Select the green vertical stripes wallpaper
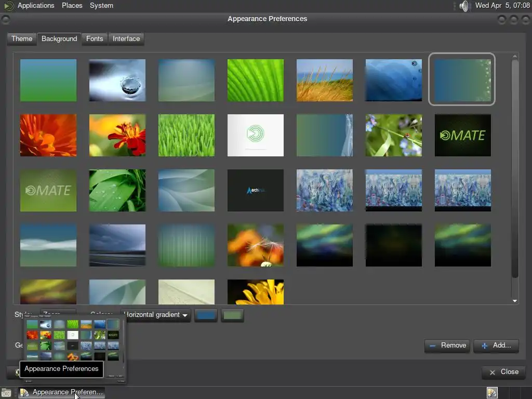The image size is (532, 399). click(187, 245)
